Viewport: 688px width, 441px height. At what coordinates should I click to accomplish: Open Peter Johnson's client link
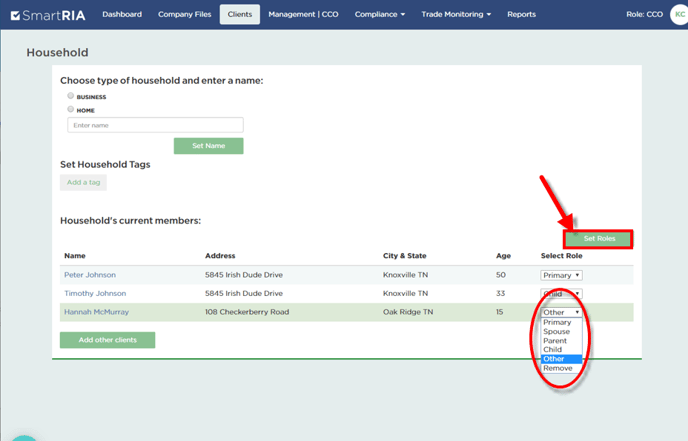[x=90, y=275]
